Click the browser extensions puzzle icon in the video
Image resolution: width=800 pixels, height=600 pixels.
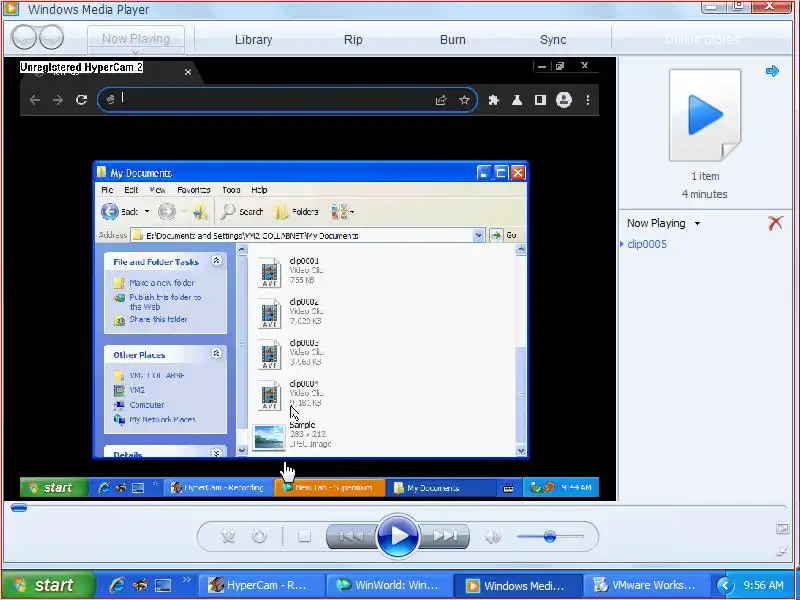point(493,100)
